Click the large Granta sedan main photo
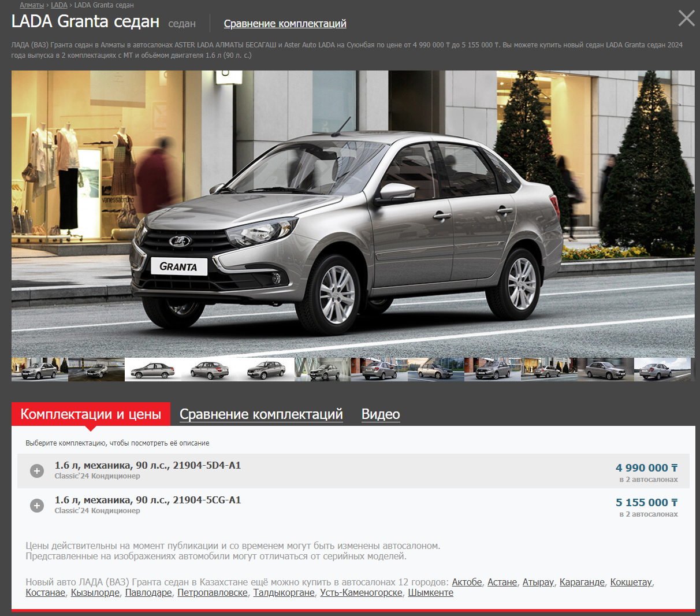The height and width of the screenshot is (616, 700). pyautogui.click(x=353, y=214)
